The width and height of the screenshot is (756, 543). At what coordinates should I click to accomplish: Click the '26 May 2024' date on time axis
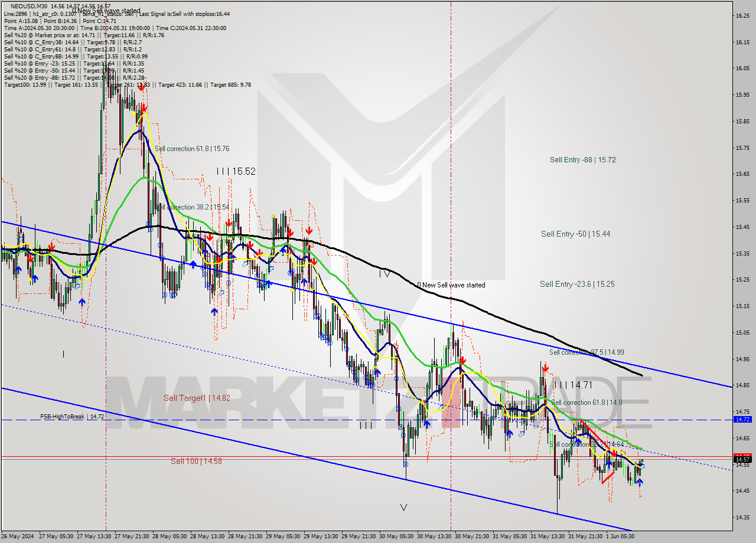tap(17, 537)
